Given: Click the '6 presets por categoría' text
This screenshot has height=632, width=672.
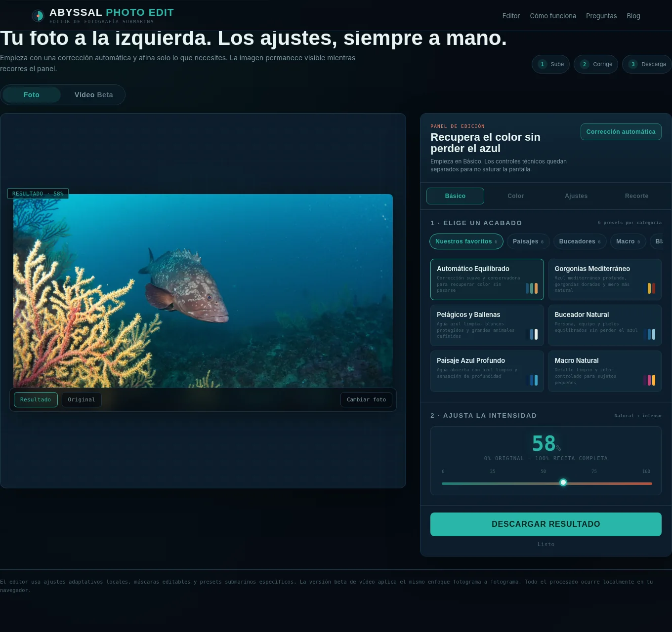Looking at the screenshot, I should [x=630, y=223].
